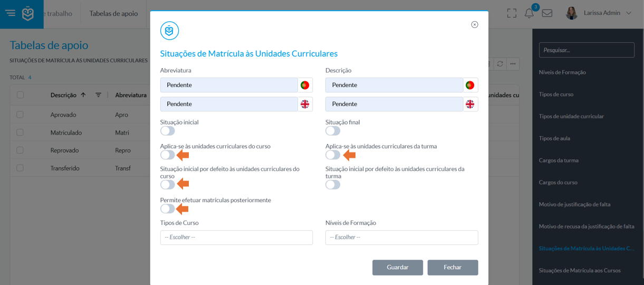Click into the Pesquisar search field
This screenshot has width=644, height=285.
[x=587, y=50]
